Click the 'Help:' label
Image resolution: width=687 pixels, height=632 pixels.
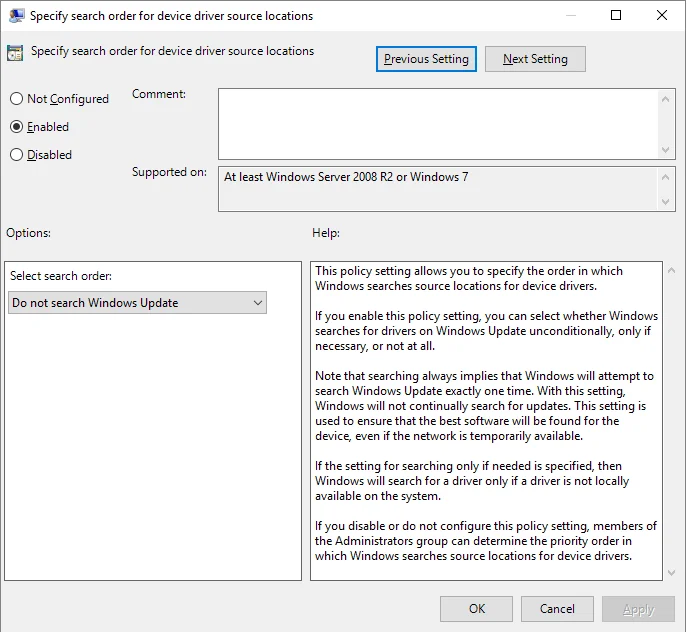(x=326, y=233)
